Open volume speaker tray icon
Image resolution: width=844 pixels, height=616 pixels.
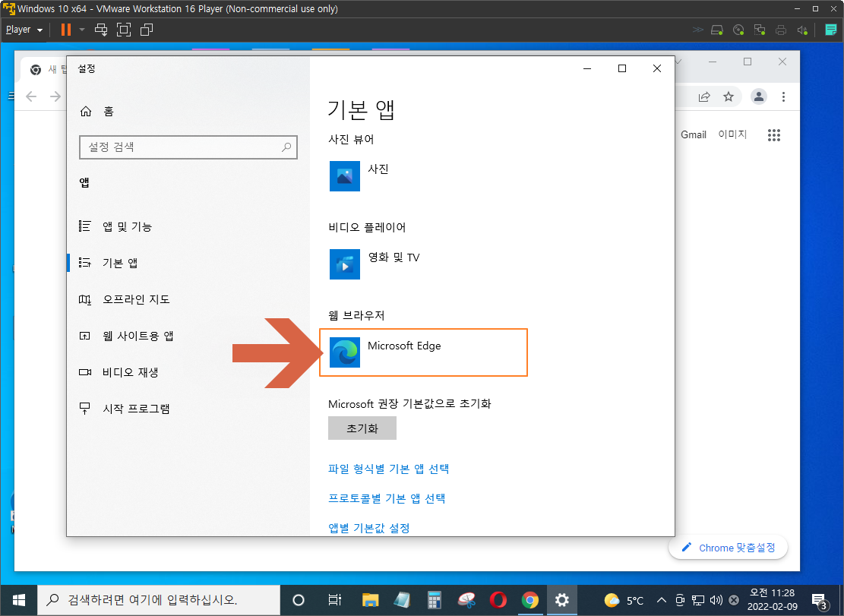[x=716, y=600]
